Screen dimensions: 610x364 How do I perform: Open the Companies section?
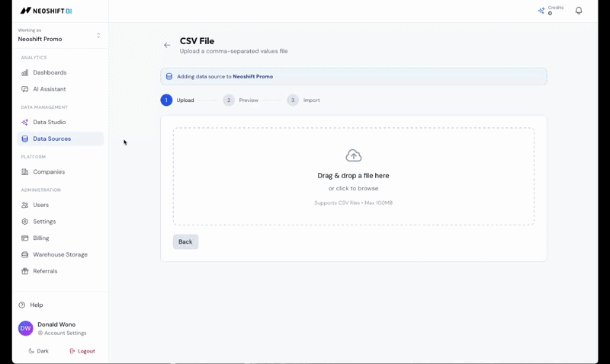(x=49, y=172)
